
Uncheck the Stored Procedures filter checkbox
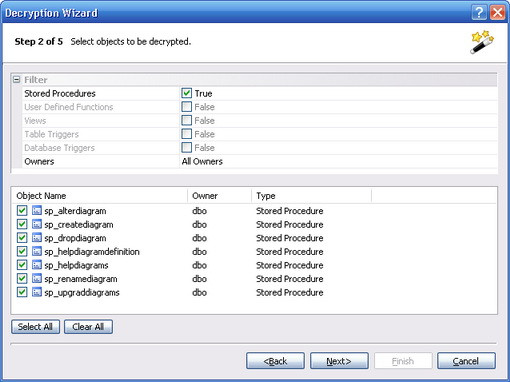(x=187, y=93)
